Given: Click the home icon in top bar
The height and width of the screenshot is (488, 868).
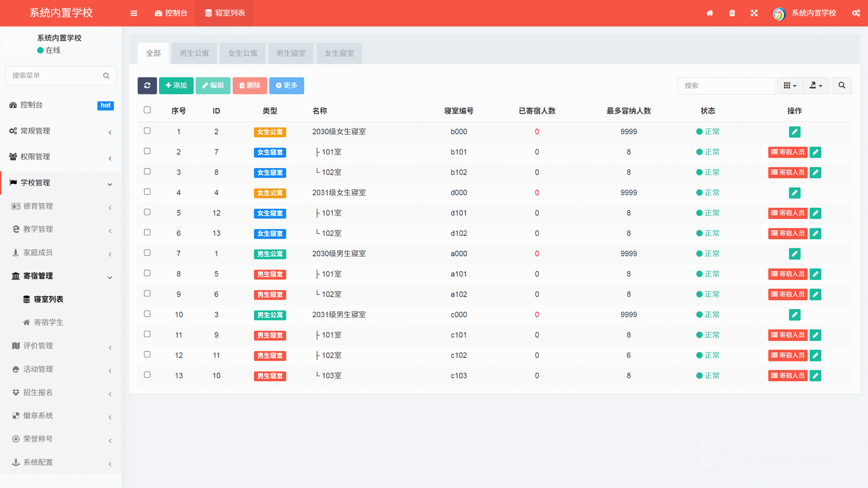Looking at the screenshot, I should [x=710, y=13].
